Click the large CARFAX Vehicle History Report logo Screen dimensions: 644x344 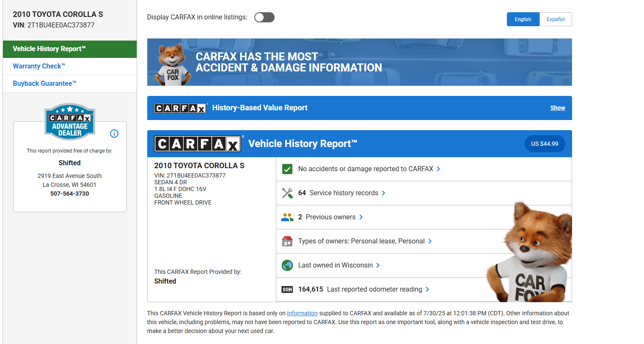point(198,144)
